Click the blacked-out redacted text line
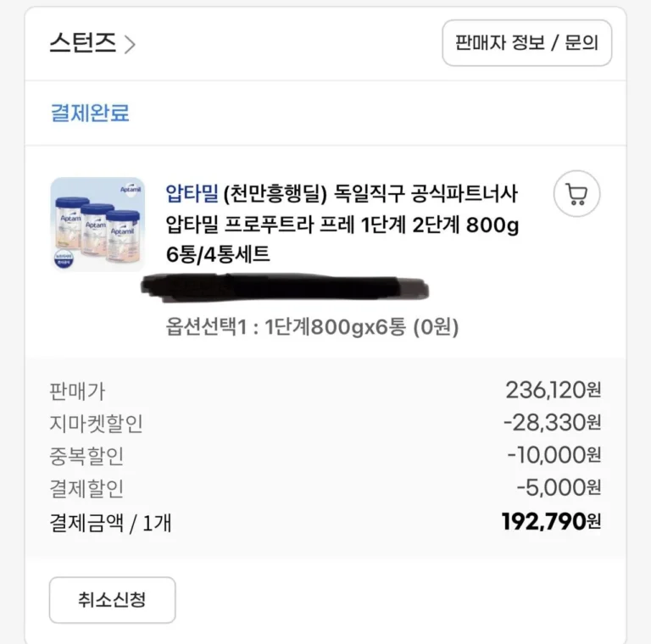The width and height of the screenshot is (651, 644). pyautogui.click(x=285, y=287)
